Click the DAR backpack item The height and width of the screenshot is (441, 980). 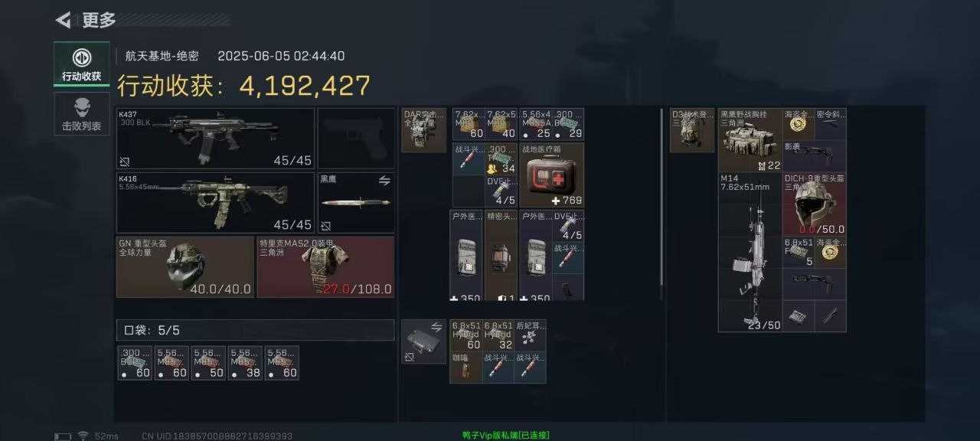point(423,130)
